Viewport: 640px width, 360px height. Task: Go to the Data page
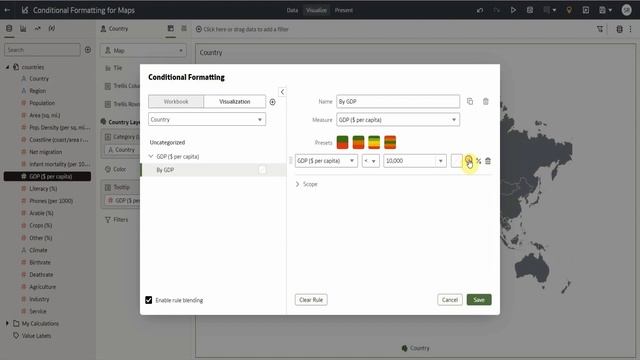coord(292,10)
